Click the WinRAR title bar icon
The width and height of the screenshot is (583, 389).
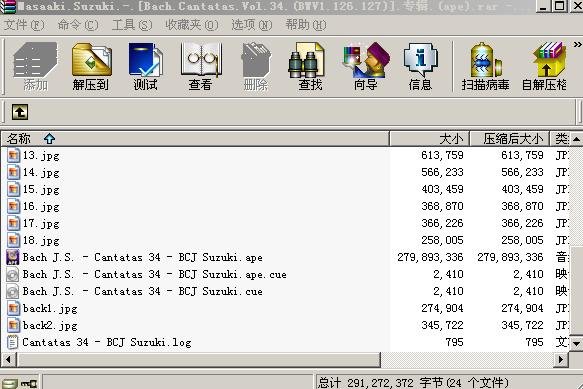7,6
